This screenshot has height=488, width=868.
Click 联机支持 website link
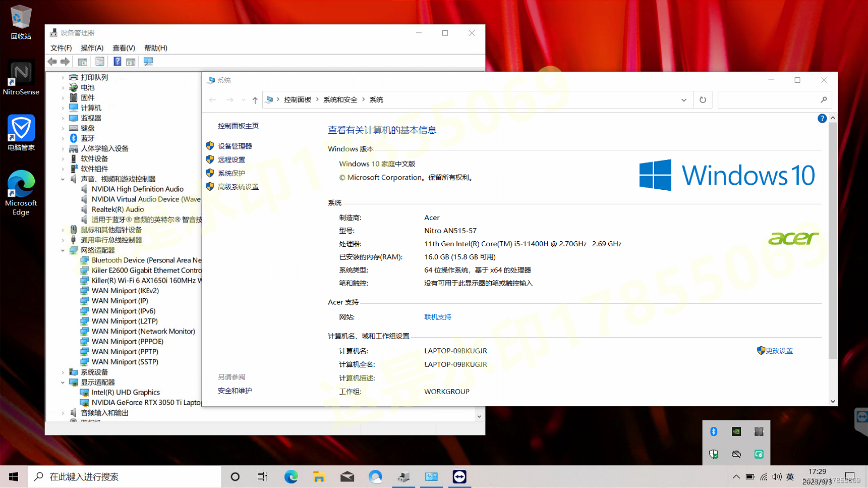(x=438, y=317)
